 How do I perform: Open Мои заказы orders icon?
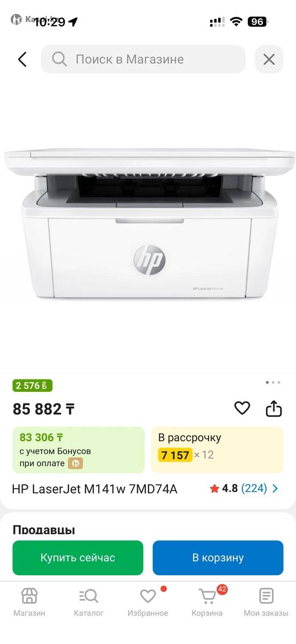pyautogui.click(x=266, y=602)
